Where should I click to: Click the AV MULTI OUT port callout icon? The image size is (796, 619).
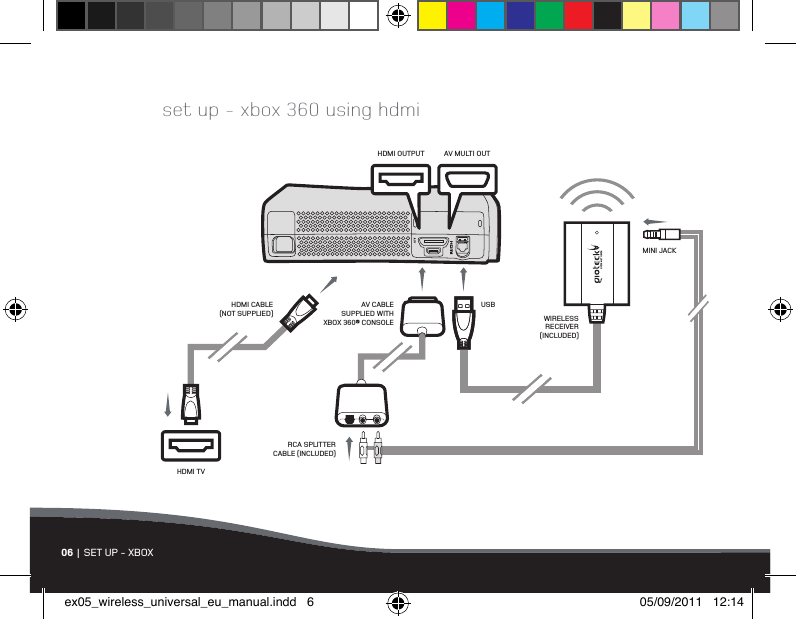468,179
